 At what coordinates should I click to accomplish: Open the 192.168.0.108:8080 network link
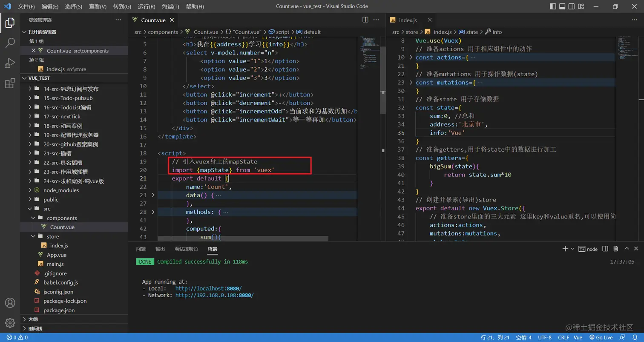coord(214,295)
